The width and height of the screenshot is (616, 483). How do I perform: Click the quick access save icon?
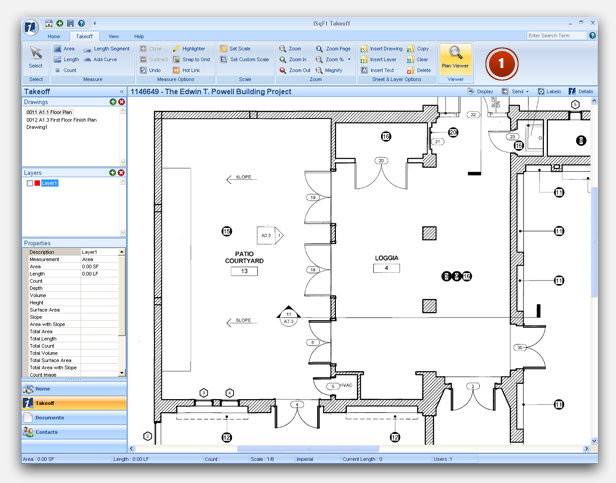(70, 24)
